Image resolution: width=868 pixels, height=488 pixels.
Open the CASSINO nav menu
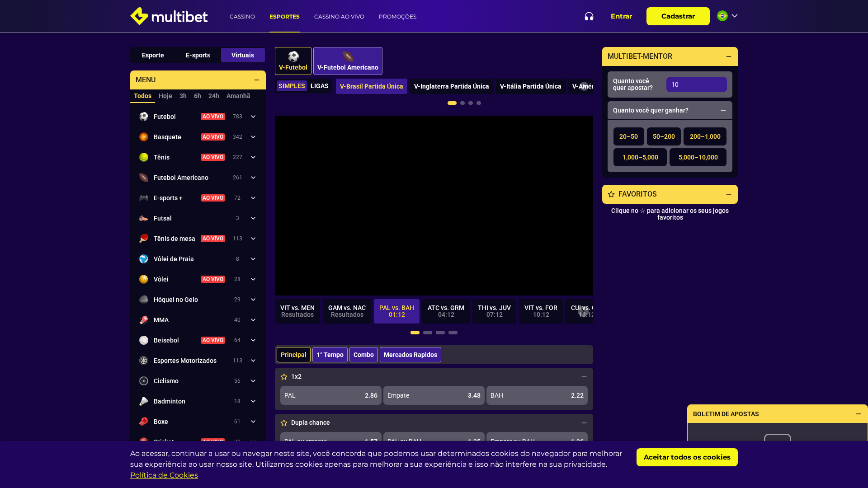point(242,17)
